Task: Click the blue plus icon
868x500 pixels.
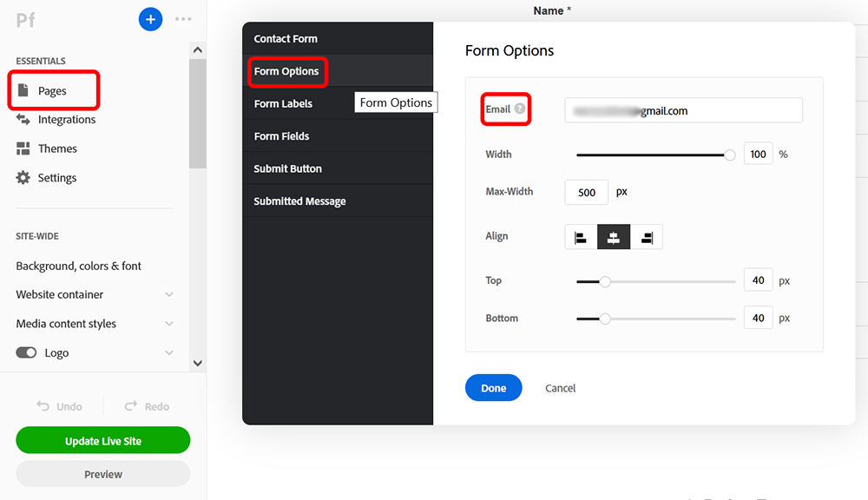Action: tap(150, 19)
